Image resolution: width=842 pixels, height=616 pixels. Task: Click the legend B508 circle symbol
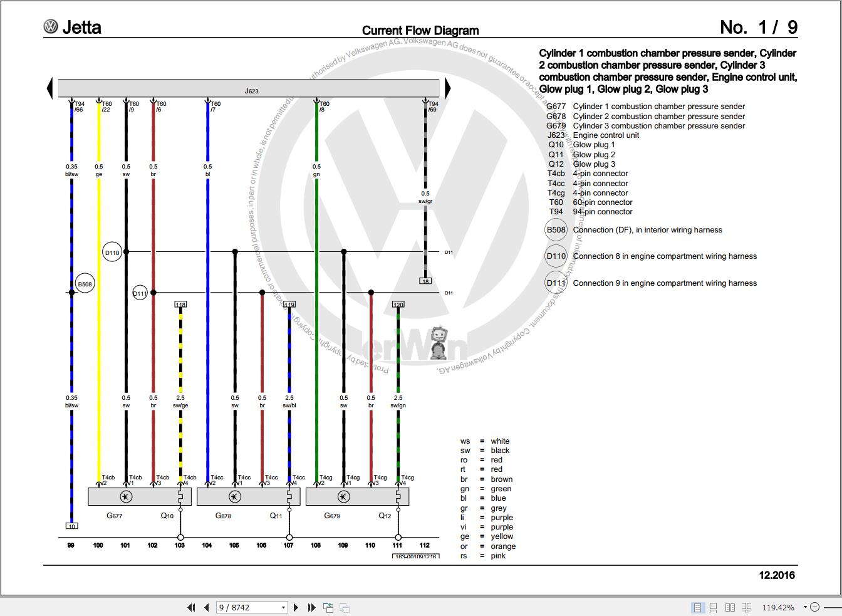pyautogui.click(x=556, y=230)
